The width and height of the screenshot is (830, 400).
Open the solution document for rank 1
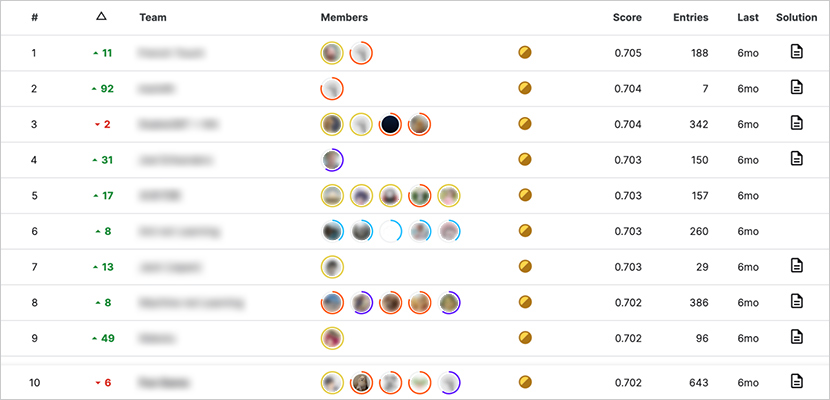coord(797,52)
